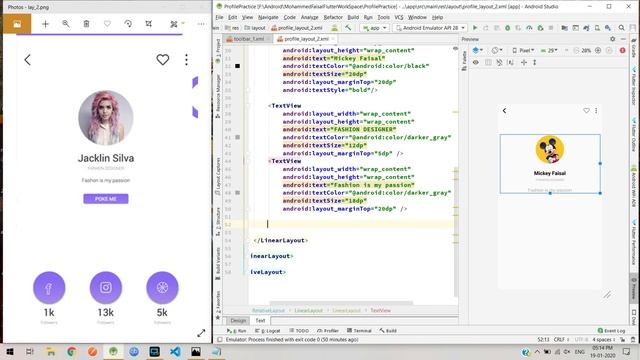Click the Make Project hammer icon
This screenshot has width=640, height=360.
point(348,28)
